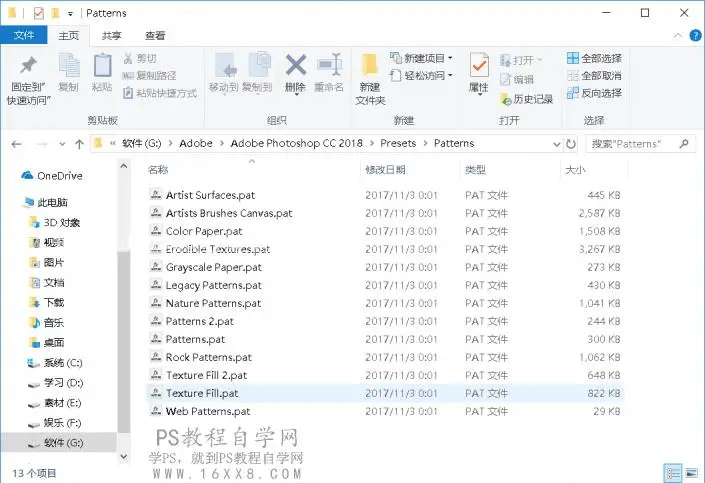This screenshot has width=705, height=483.
Task: Sort by the Type column header
Action: point(475,170)
